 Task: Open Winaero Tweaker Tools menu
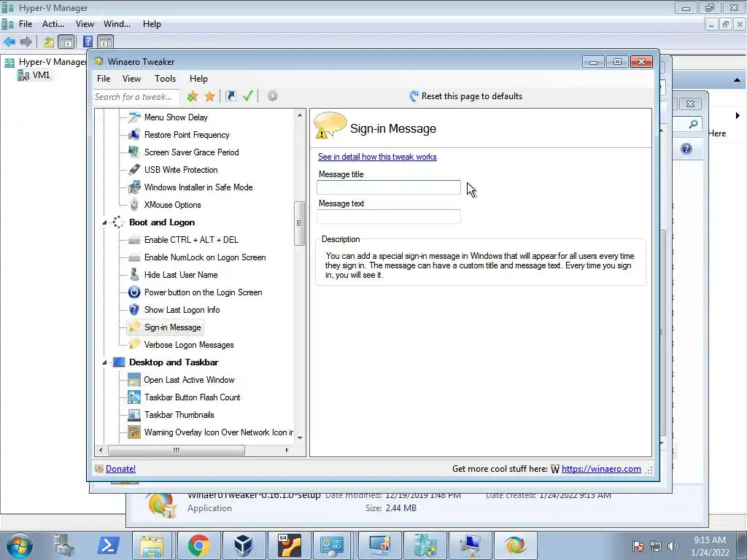pyautogui.click(x=166, y=79)
